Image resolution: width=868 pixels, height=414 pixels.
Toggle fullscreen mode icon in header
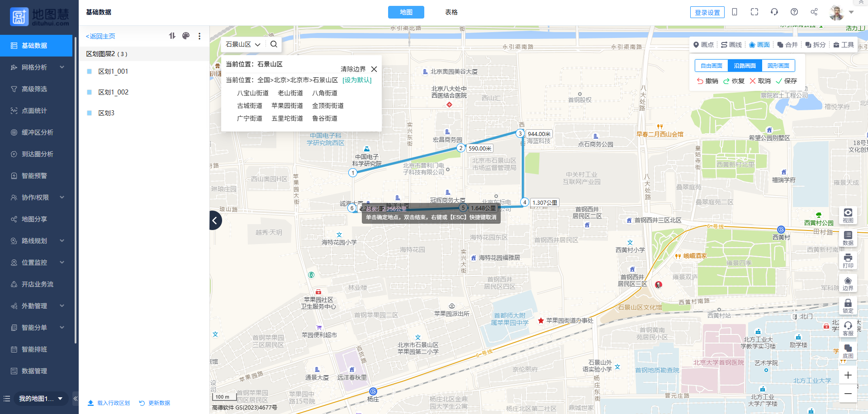click(x=754, y=12)
